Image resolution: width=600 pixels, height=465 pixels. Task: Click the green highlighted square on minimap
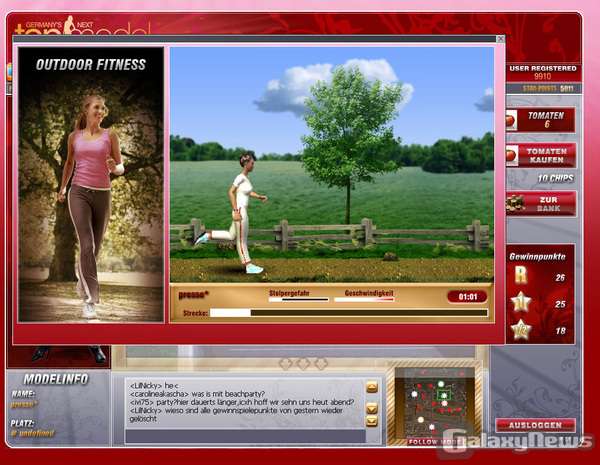click(x=444, y=395)
